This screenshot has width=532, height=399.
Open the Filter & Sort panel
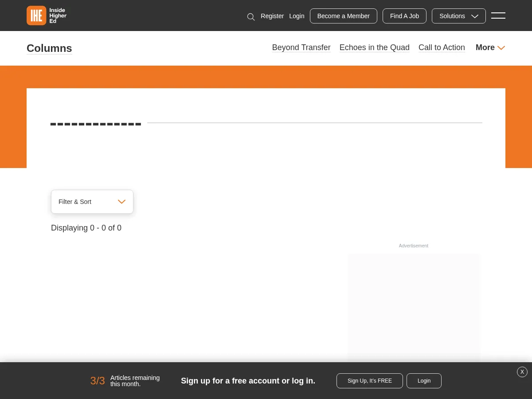pos(92,202)
